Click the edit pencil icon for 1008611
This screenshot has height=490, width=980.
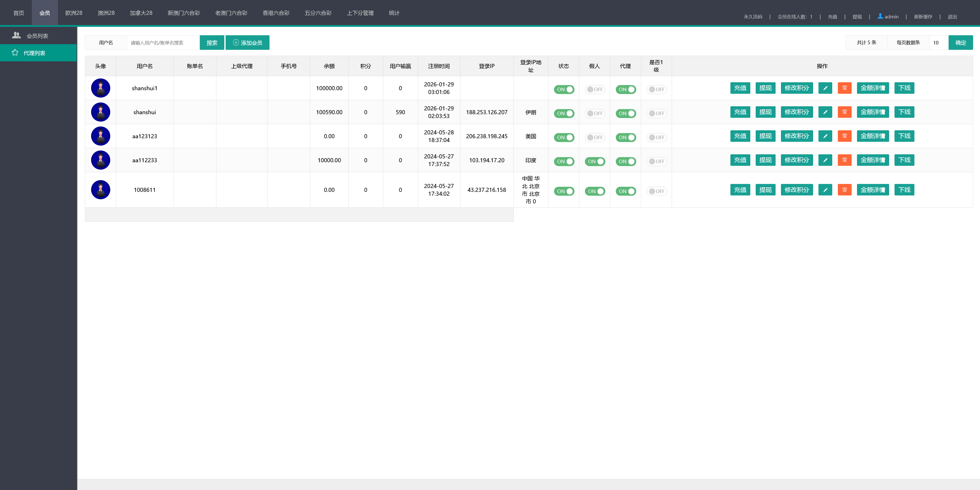pyautogui.click(x=825, y=190)
